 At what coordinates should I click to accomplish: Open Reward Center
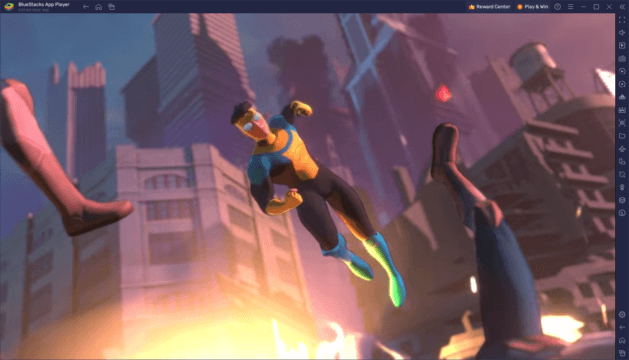coord(489,7)
